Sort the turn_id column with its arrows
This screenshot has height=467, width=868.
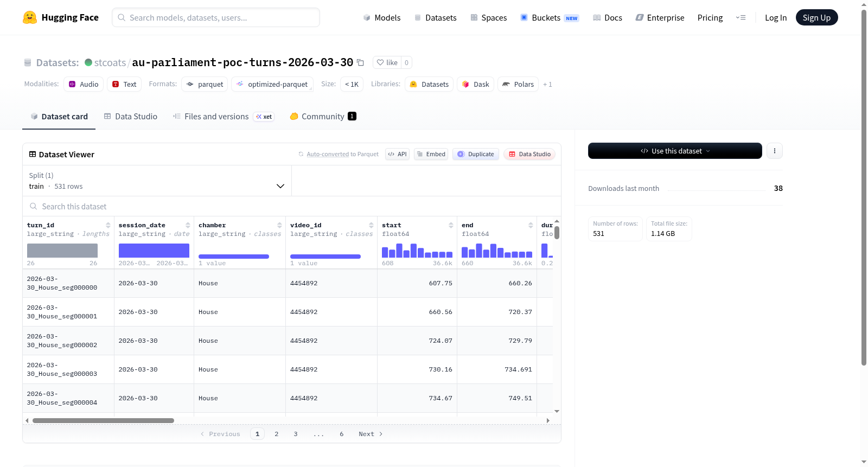click(x=108, y=225)
